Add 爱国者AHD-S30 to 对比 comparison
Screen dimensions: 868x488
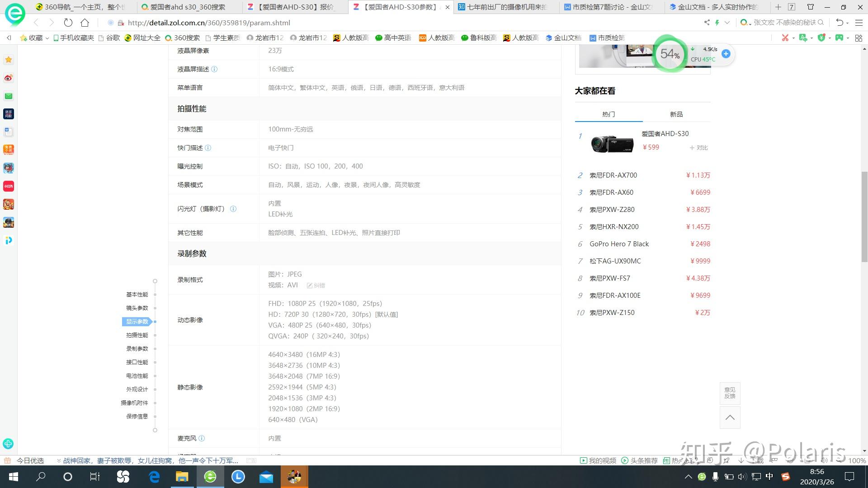698,148
